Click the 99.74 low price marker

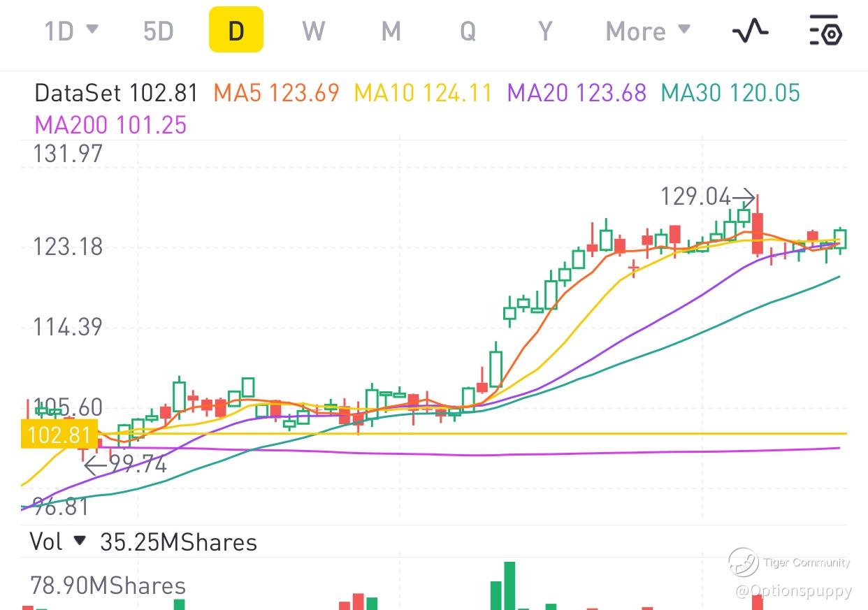126,464
